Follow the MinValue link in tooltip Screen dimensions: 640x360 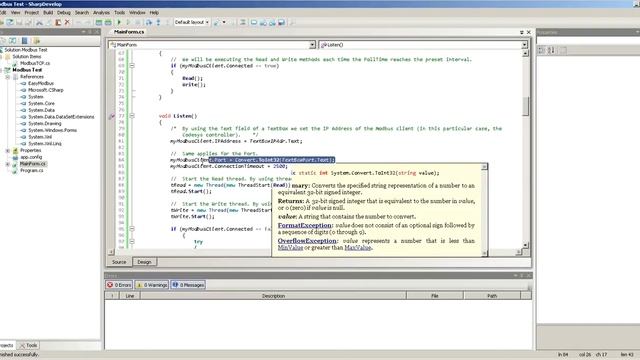(290, 247)
